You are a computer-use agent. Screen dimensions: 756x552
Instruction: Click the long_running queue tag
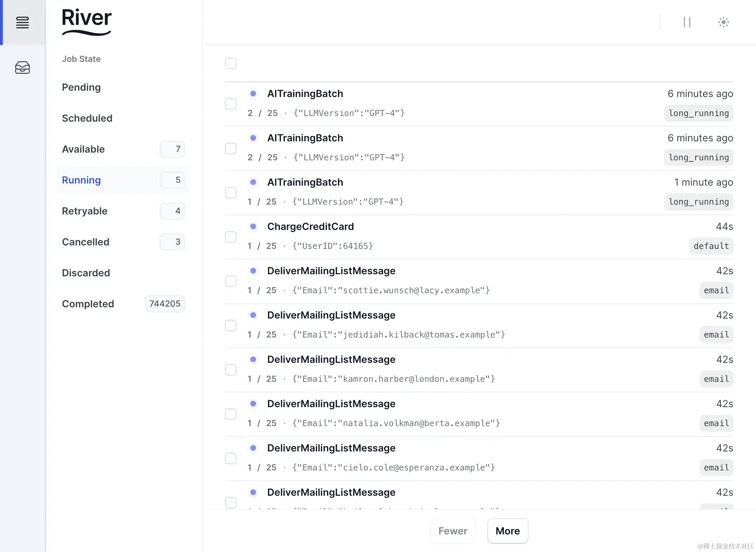coord(698,113)
